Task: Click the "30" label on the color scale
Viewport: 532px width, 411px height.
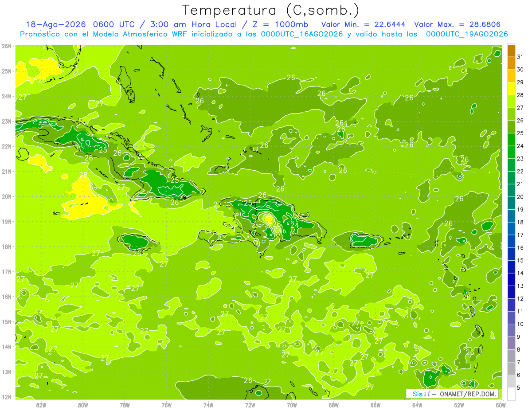Action: pos(520,70)
